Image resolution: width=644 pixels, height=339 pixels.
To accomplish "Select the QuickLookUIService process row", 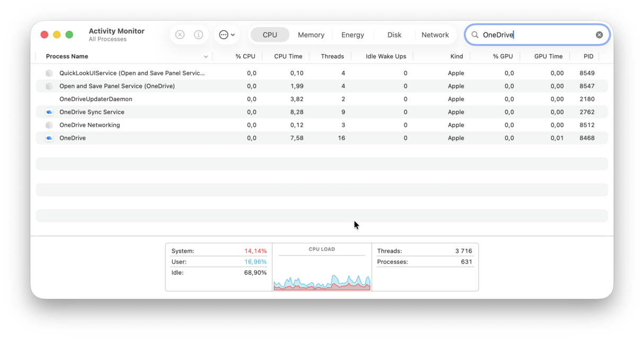I will pyautogui.click(x=322, y=73).
